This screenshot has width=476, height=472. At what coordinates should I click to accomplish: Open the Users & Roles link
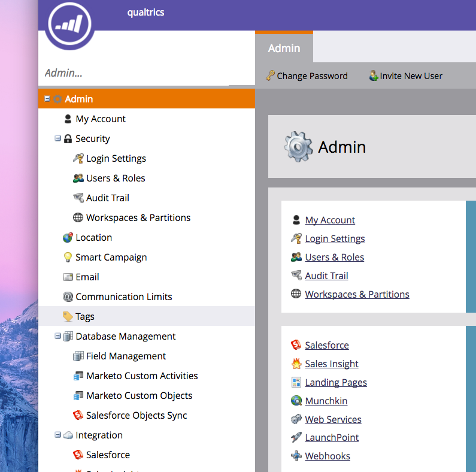tap(335, 257)
